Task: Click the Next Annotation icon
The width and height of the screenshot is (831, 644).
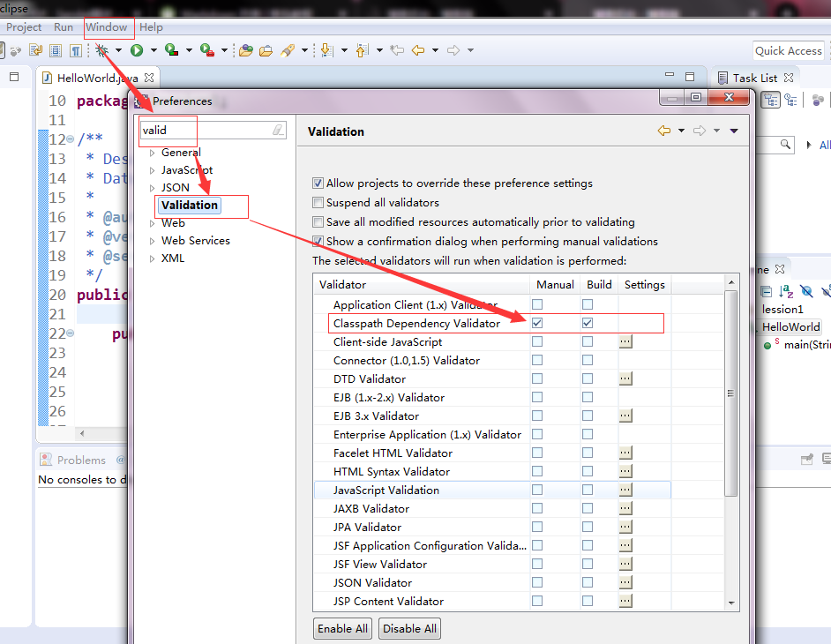Action: [327, 50]
